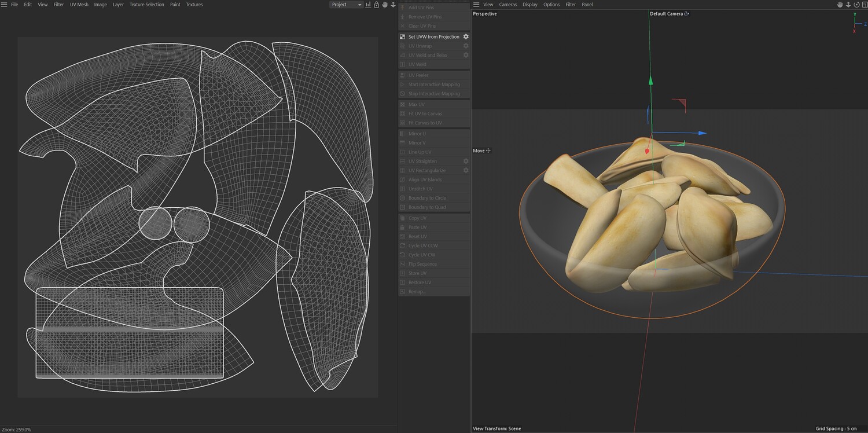
Task: Click the Mirror V command
Action: [x=434, y=143]
